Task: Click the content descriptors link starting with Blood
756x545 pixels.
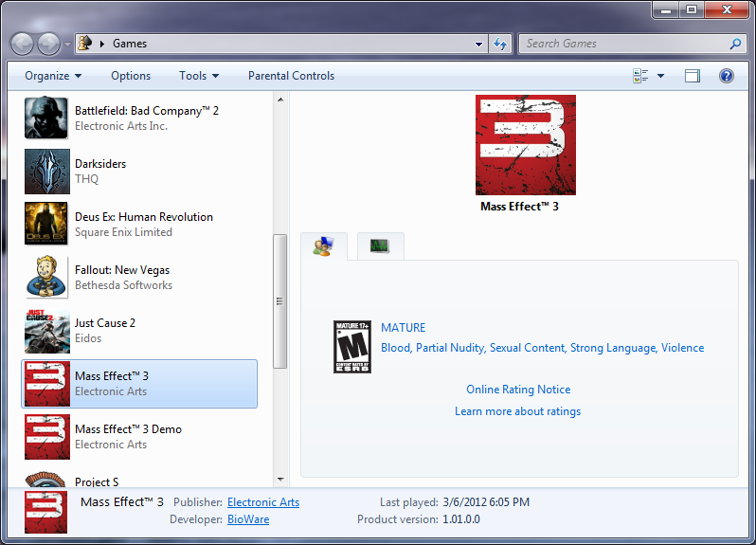Action: coord(543,348)
